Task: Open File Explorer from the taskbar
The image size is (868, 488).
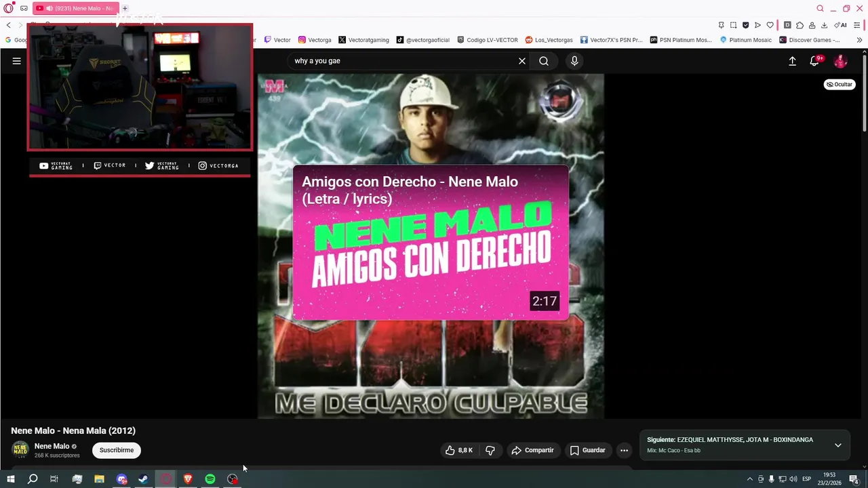Action: 99,479
